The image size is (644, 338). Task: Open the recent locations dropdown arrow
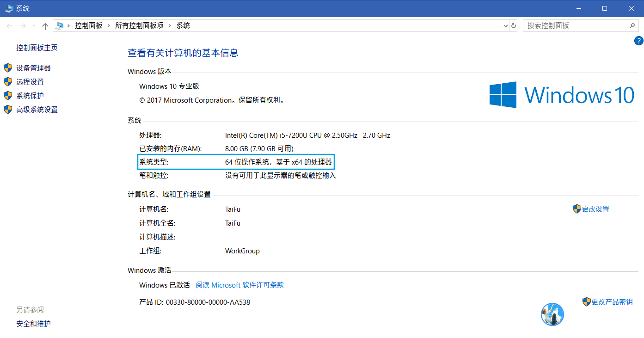click(34, 26)
